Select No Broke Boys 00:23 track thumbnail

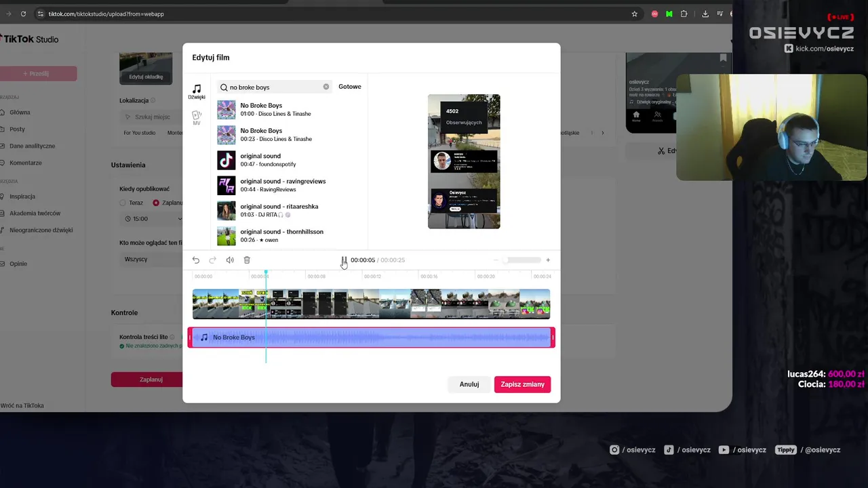point(226,135)
